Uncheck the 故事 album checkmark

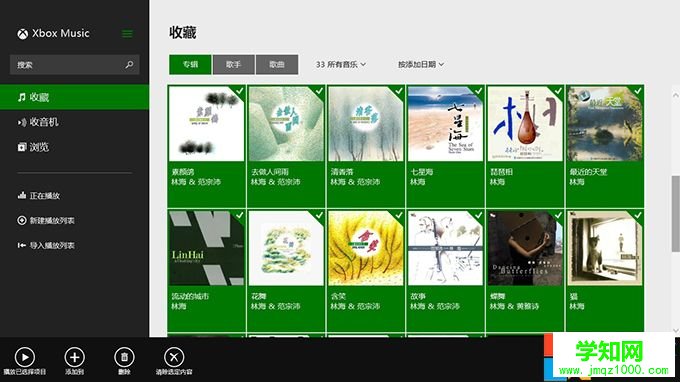click(x=478, y=215)
